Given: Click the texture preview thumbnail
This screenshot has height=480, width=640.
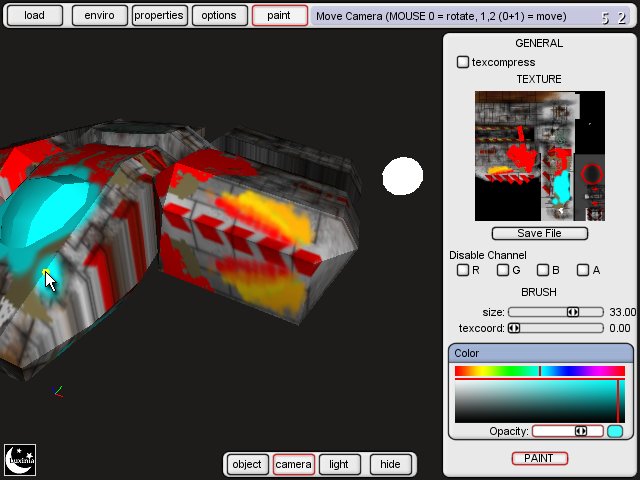Looking at the screenshot, I should pyautogui.click(x=539, y=156).
